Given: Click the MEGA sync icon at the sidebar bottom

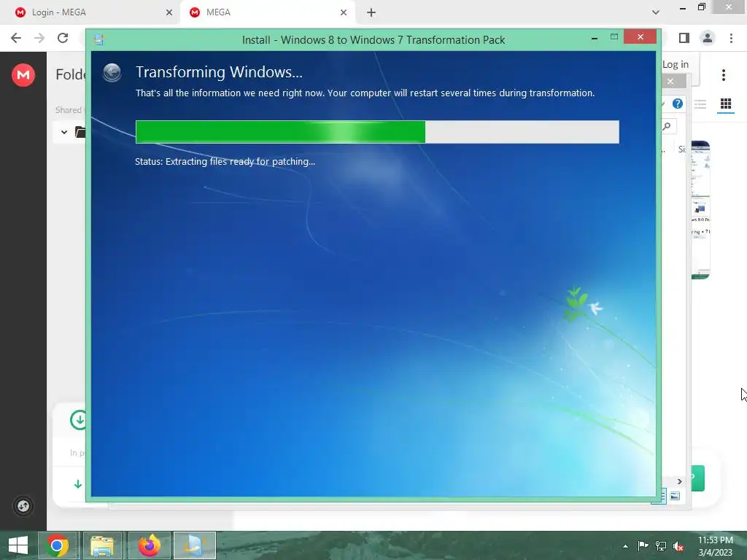Looking at the screenshot, I should pyautogui.click(x=23, y=506).
